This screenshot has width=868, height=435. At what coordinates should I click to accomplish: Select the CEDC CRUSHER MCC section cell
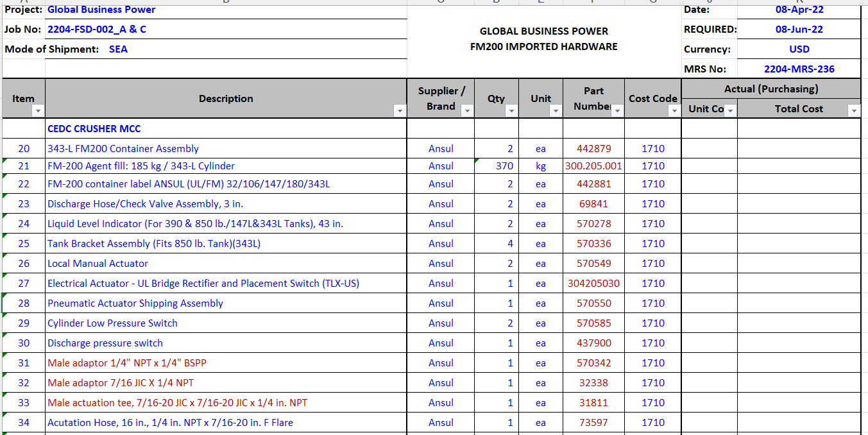pos(94,129)
